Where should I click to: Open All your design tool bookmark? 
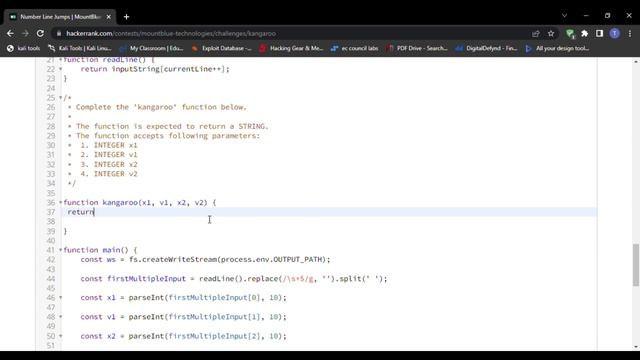point(557,48)
